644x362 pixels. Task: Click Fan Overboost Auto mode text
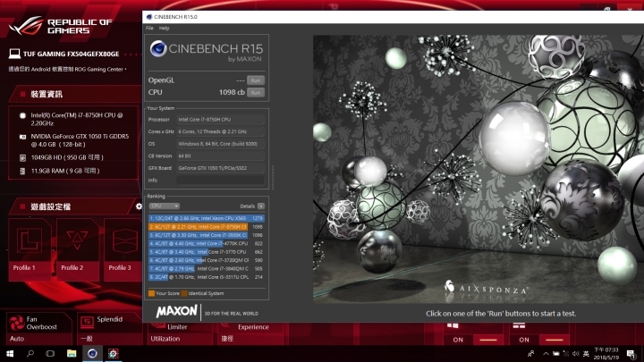point(17,339)
